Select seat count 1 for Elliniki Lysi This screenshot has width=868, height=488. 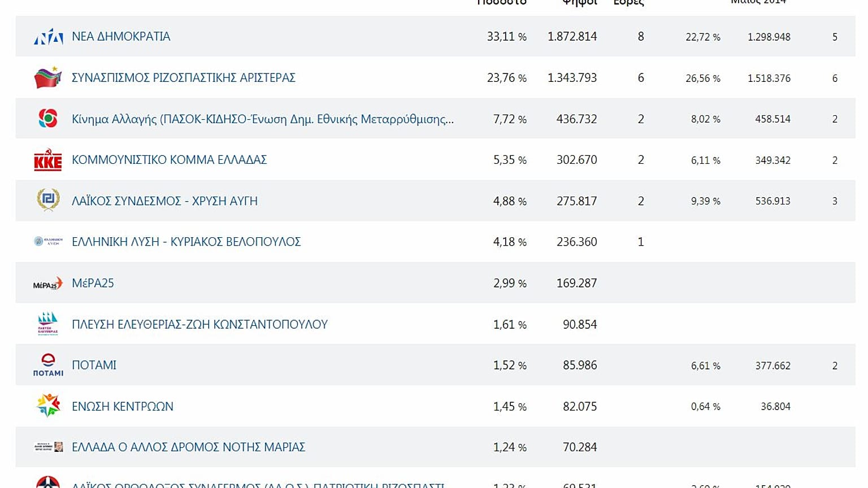[641, 242]
